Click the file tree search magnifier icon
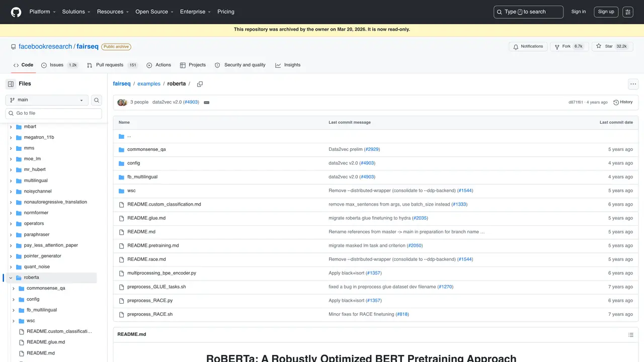This screenshot has height=362, width=644. coord(97,100)
